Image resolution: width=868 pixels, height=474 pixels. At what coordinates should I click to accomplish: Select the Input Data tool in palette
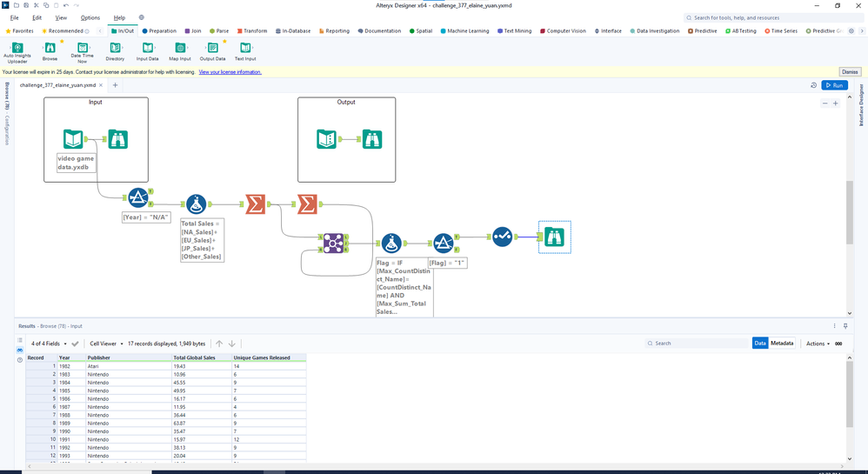coord(147,51)
